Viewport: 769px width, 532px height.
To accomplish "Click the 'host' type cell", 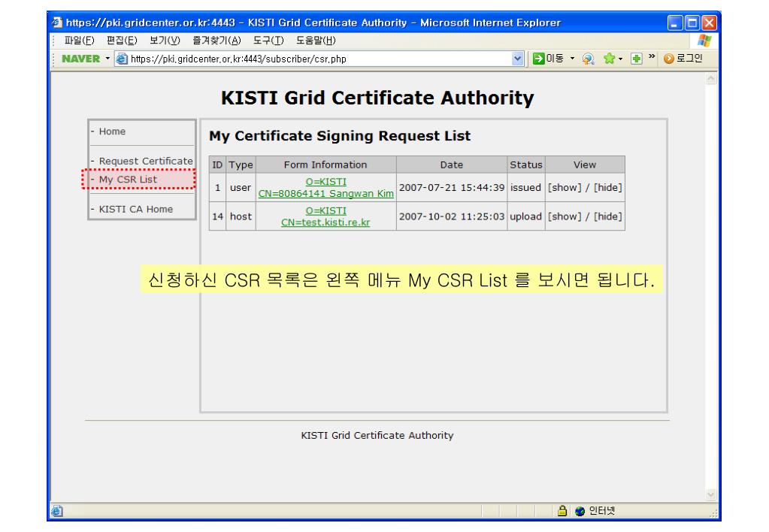I will [x=241, y=216].
